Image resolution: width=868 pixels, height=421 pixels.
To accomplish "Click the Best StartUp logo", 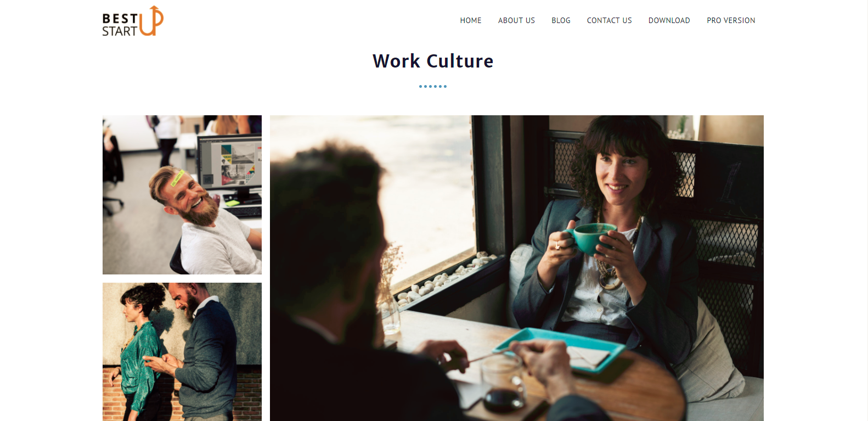I will [133, 21].
